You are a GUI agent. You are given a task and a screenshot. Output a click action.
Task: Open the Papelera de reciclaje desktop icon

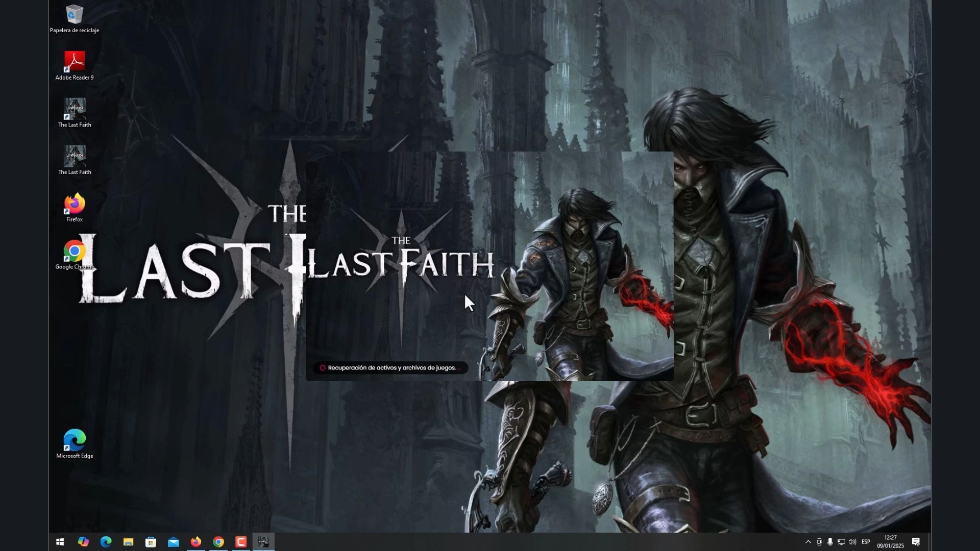pos(75,19)
